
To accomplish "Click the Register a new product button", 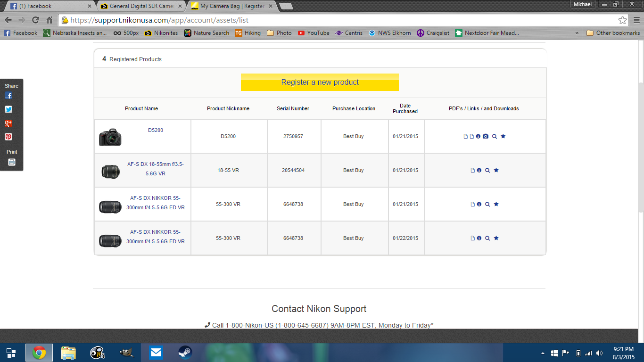I will [320, 82].
